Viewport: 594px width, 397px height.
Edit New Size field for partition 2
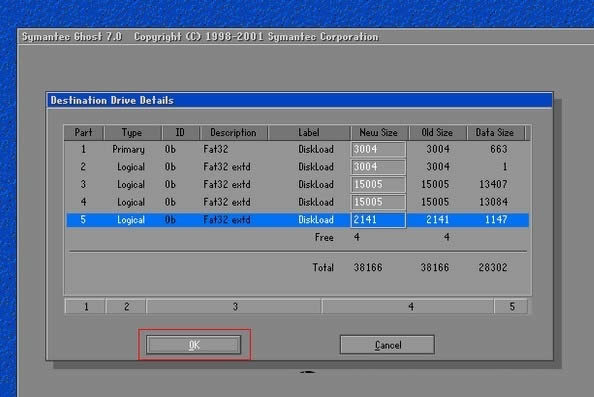click(378, 167)
